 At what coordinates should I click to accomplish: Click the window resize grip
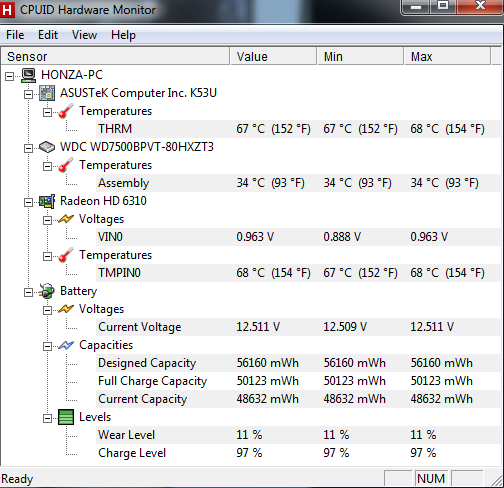(x=497, y=481)
